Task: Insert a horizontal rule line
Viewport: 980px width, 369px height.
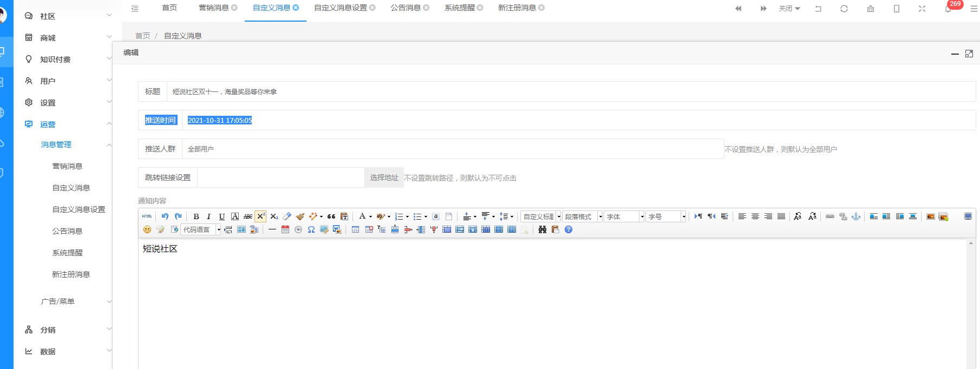Action: point(272,229)
